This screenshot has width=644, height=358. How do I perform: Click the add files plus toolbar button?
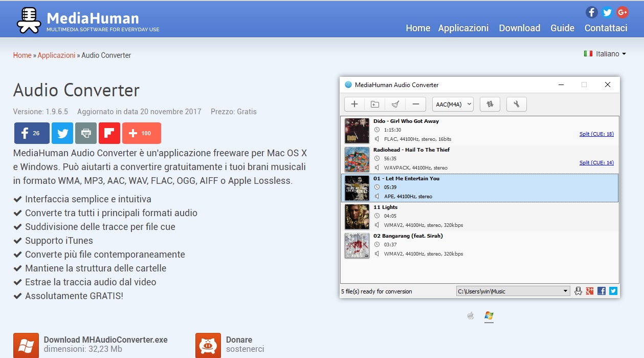(354, 104)
